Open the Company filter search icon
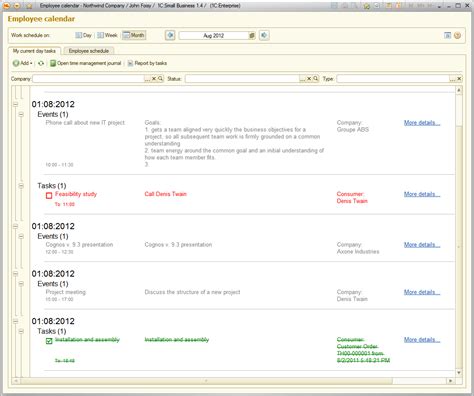Image resolution: width=474 pixels, height=396 pixels. point(160,79)
